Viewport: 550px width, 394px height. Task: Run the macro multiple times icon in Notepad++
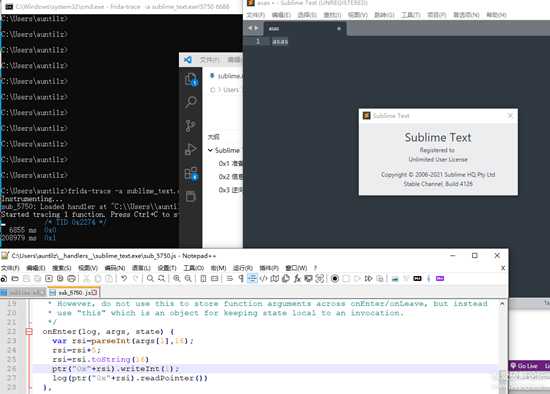(x=368, y=279)
